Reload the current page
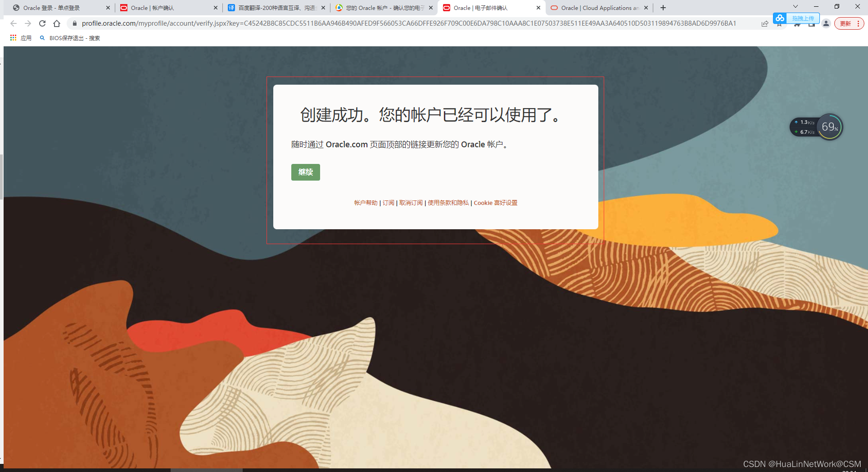The width and height of the screenshot is (868, 472). pyautogui.click(x=42, y=23)
